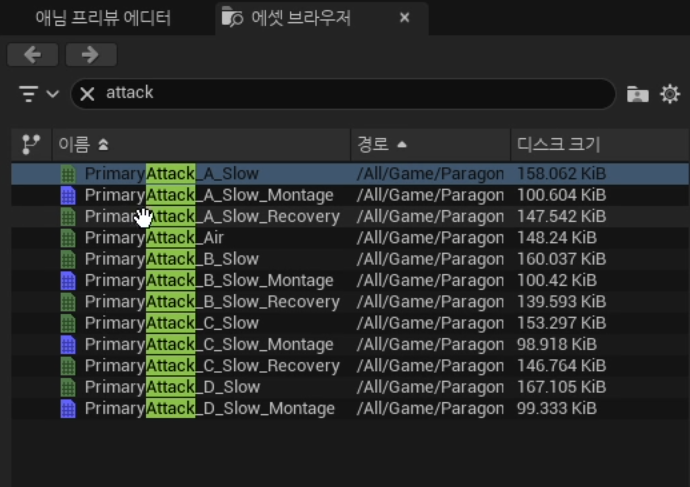Open the filter options dropdown
Viewport: 690px width, 487px height.
(38, 93)
